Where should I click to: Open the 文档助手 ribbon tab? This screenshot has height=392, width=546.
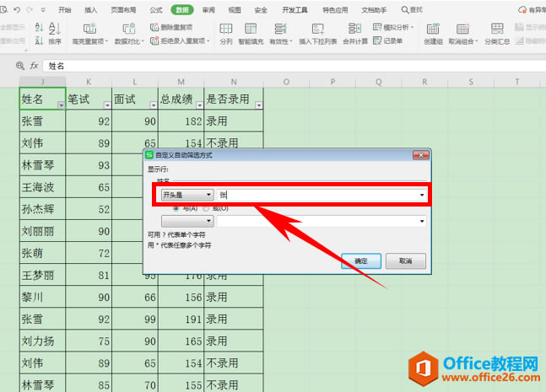[x=374, y=10]
